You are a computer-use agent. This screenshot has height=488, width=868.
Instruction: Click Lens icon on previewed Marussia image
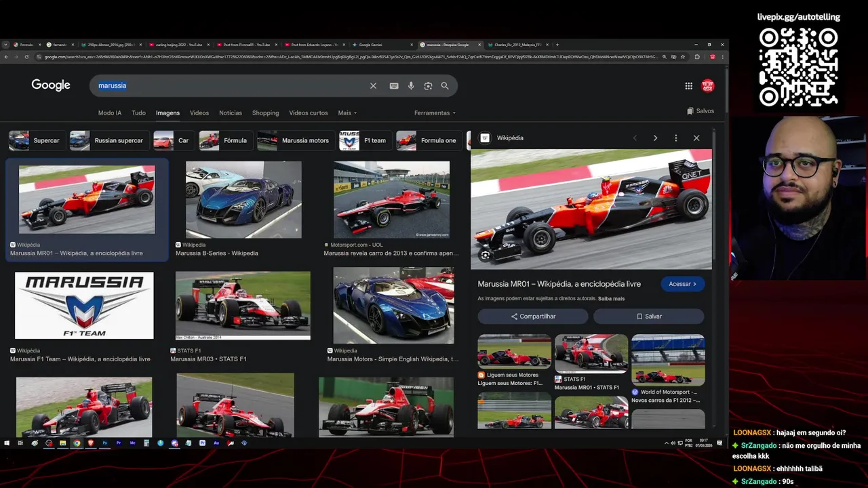[486, 255]
